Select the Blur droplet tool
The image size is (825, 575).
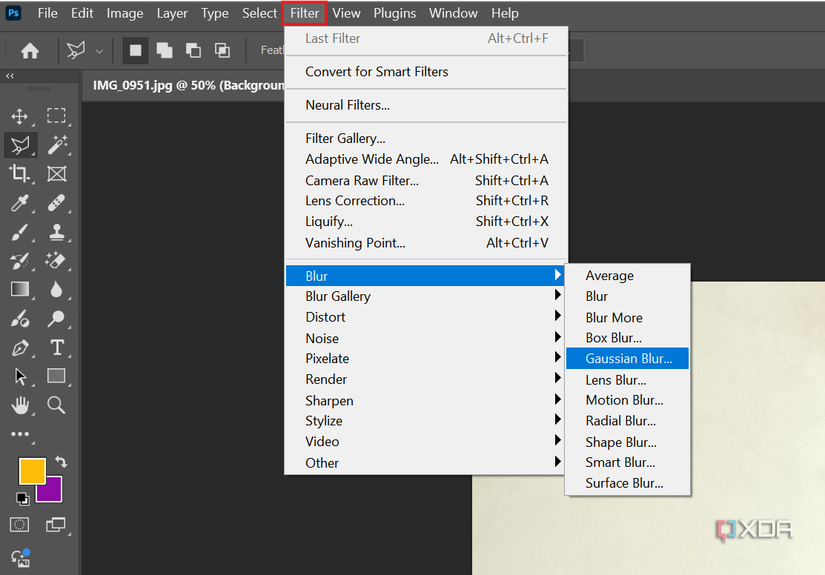[x=56, y=289]
